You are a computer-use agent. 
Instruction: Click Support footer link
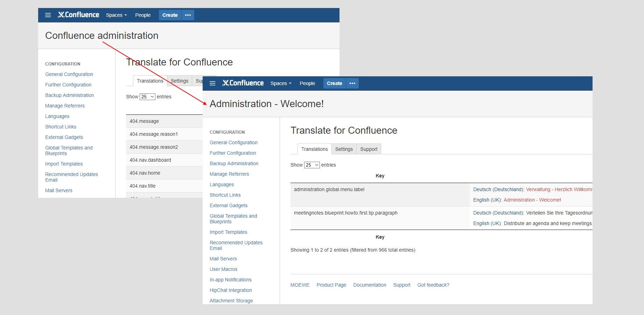401,285
